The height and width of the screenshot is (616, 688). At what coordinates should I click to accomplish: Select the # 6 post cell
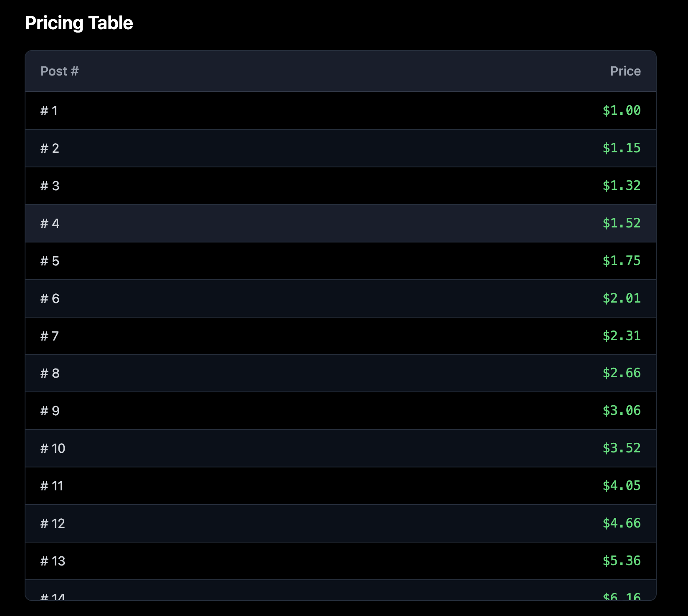click(x=50, y=298)
